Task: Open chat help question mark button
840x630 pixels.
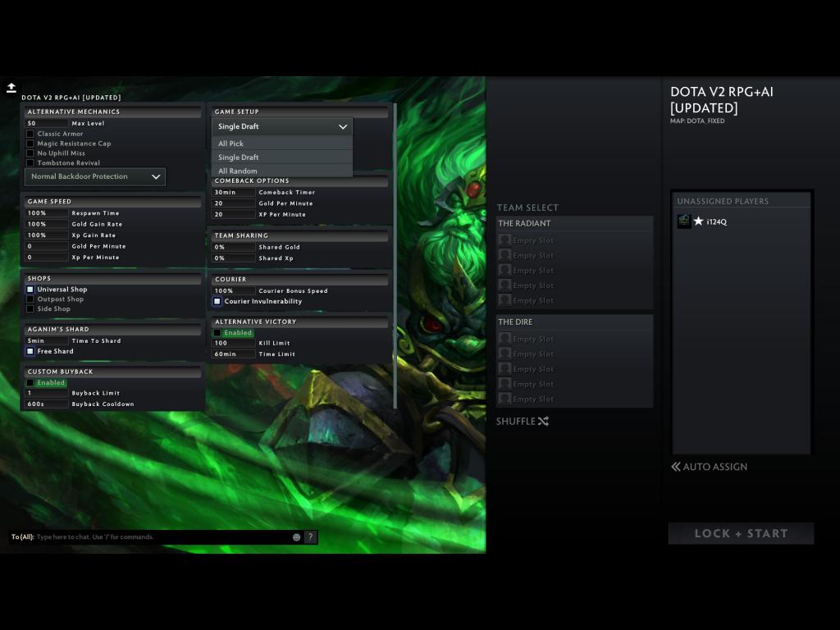Action: pos(310,536)
